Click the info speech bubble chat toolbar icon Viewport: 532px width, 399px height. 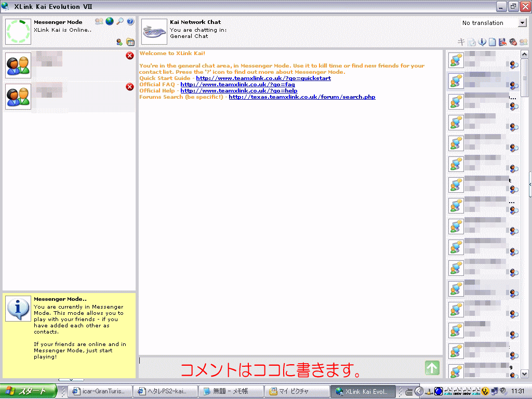[482, 42]
